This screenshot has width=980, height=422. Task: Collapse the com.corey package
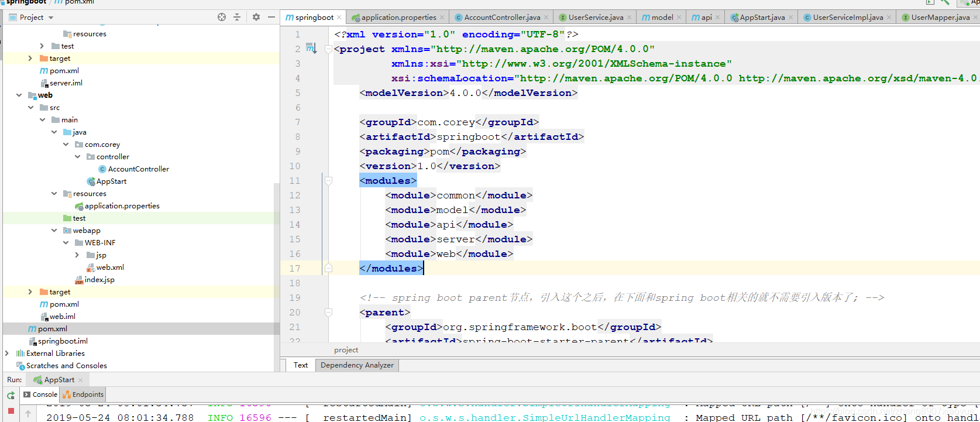click(66, 145)
